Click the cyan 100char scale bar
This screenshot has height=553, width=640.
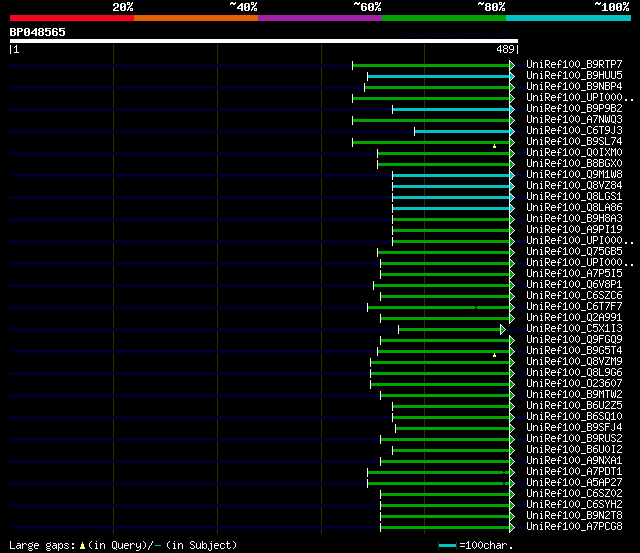(447, 546)
